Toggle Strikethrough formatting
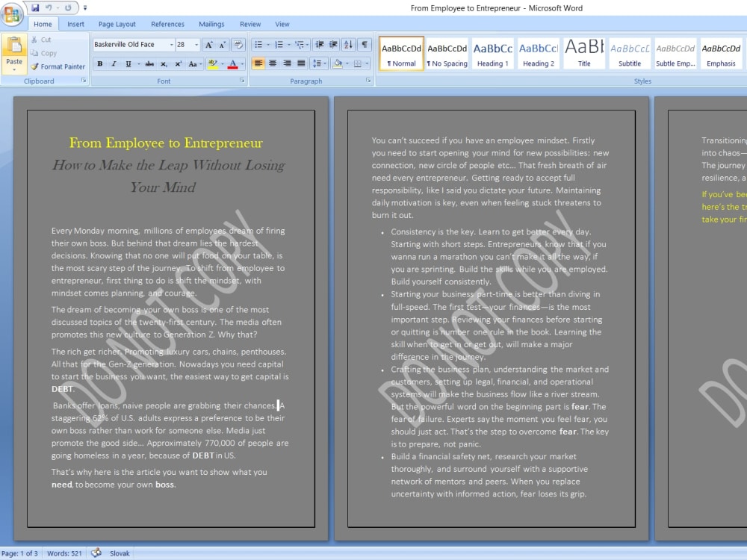Screen dimensions: 747x560 [x=149, y=63]
